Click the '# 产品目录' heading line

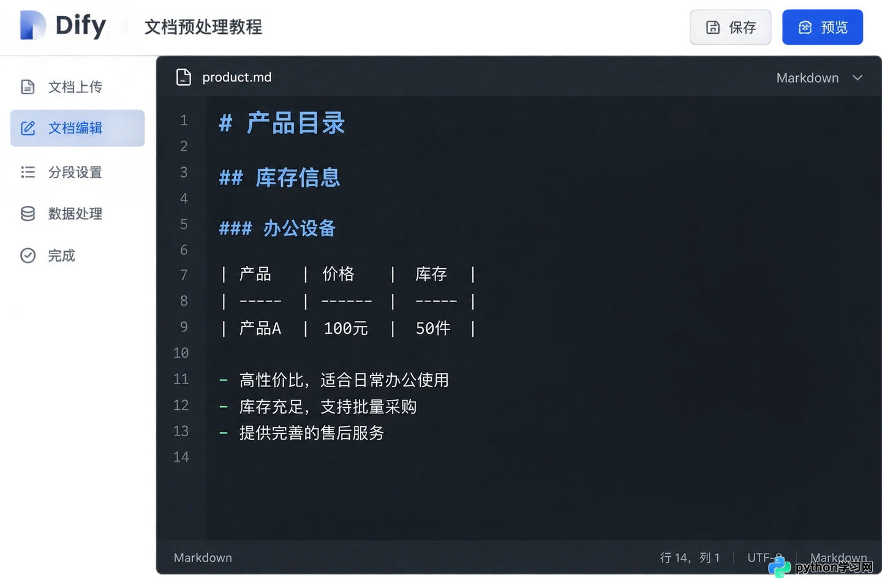point(282,123)
